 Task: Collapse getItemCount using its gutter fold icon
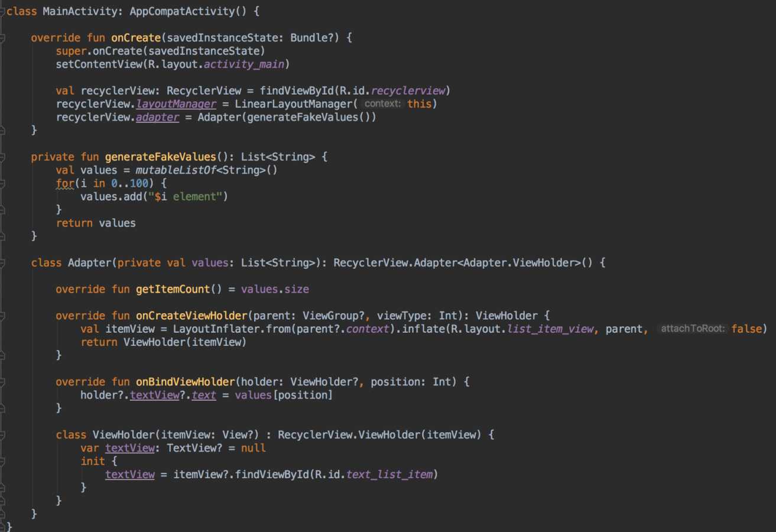(x=3, y=289)
